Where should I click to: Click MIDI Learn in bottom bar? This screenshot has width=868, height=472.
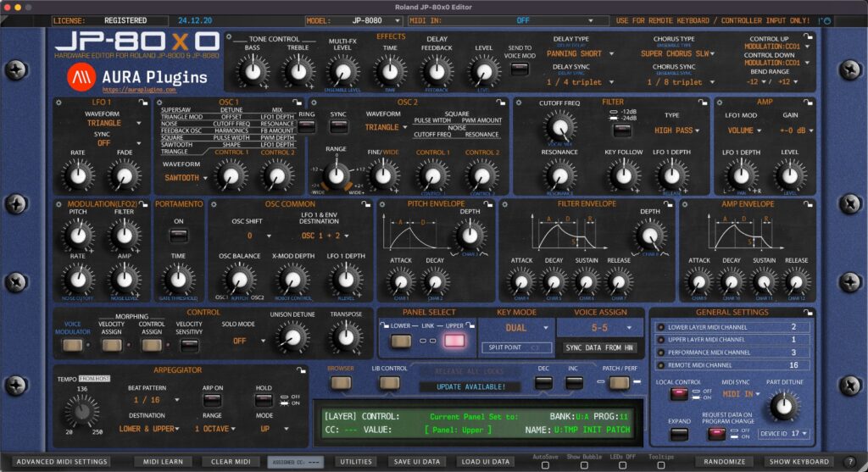163,462
